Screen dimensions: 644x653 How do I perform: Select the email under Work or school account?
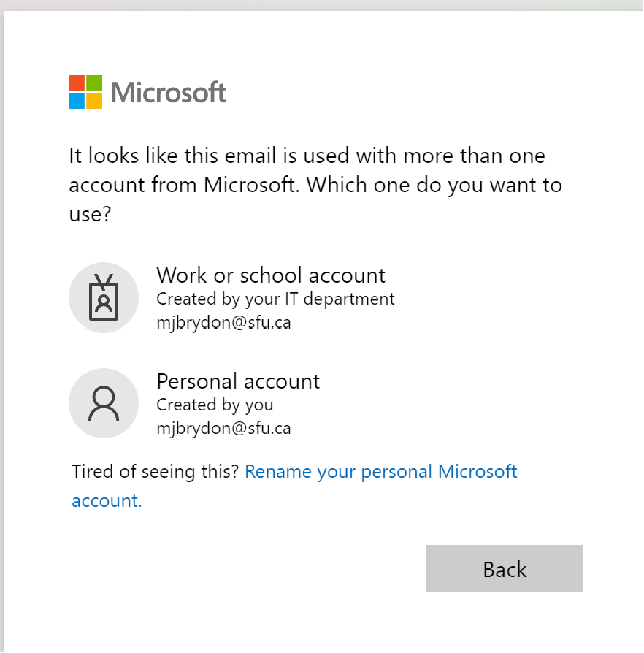[x=223, y=322]
